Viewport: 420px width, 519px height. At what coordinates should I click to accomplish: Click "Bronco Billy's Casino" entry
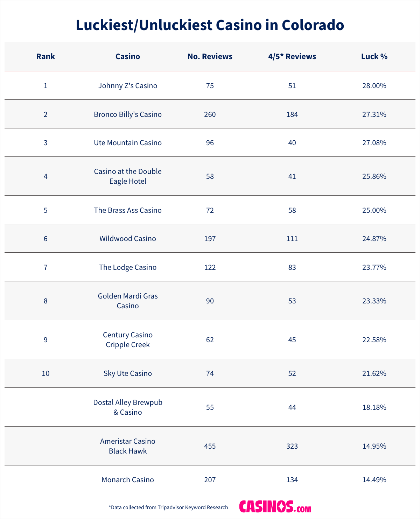tap(128, 114)
